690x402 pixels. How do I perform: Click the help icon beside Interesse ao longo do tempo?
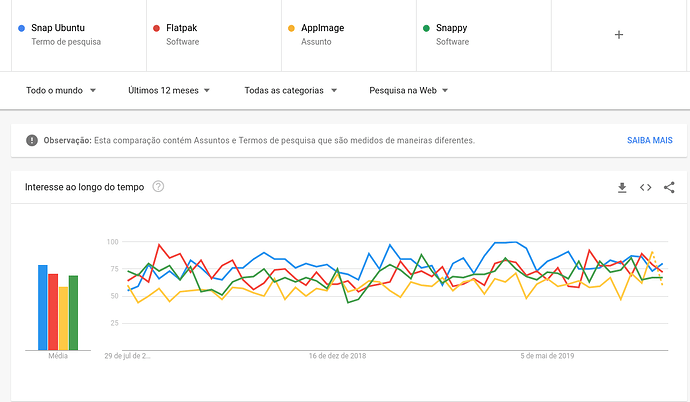tap(158, 187)
